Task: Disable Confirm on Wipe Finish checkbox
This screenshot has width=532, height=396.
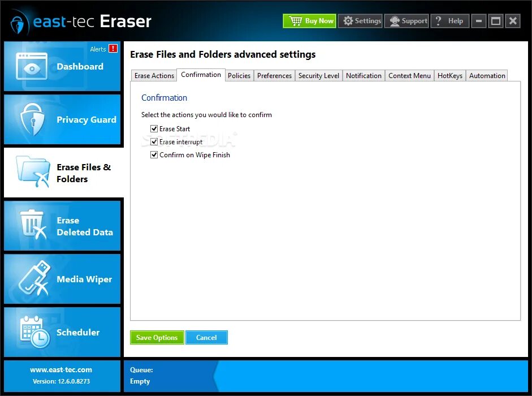Action: point(154,155)
